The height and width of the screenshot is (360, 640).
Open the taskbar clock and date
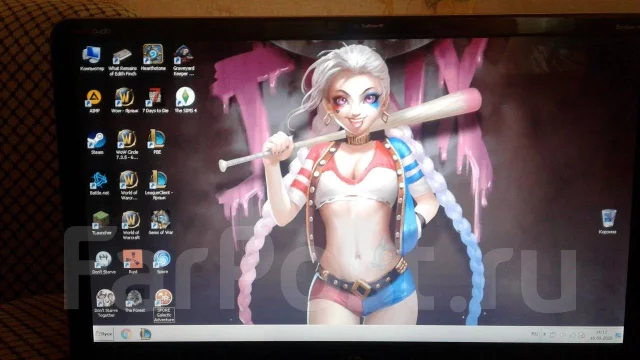coord(602,335)
